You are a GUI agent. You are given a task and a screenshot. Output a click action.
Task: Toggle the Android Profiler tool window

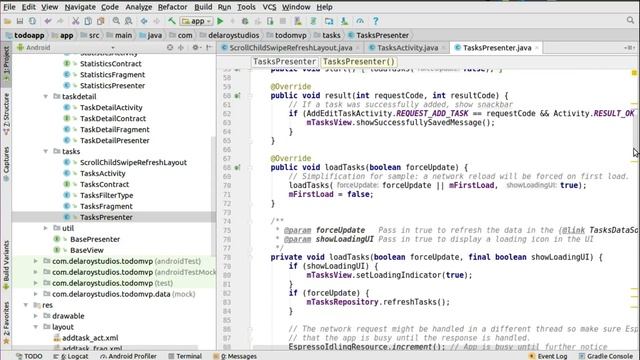[128, 356]
